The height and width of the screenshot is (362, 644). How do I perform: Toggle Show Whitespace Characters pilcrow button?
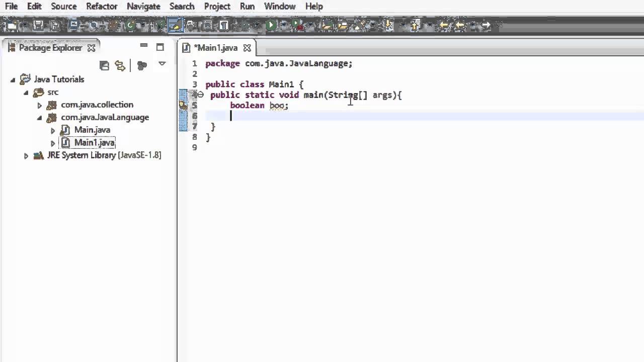pyautogui.click(x=223, y=25)
